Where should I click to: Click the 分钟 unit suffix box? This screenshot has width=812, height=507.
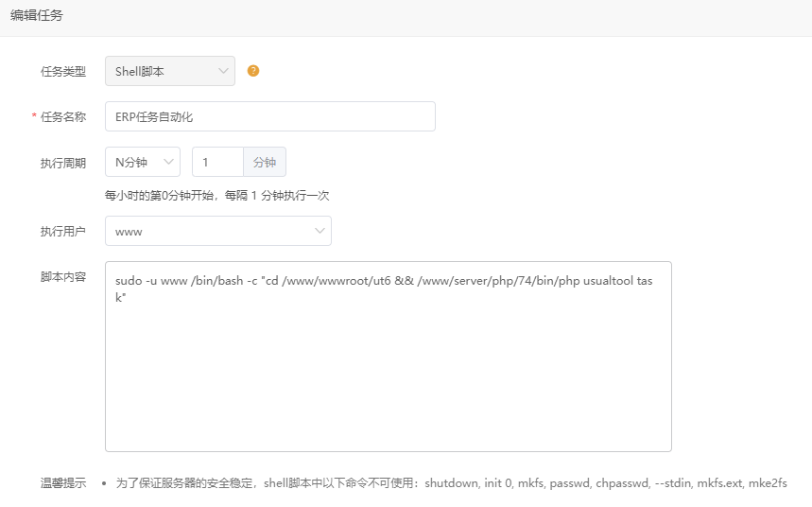265,162
